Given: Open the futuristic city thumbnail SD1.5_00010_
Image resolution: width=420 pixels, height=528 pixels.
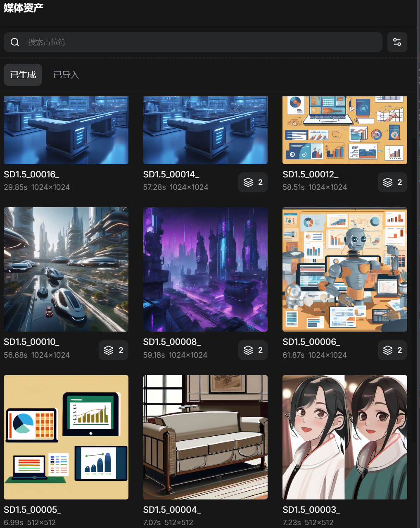Looking at the screenshot, I should (x=66, y=269).
